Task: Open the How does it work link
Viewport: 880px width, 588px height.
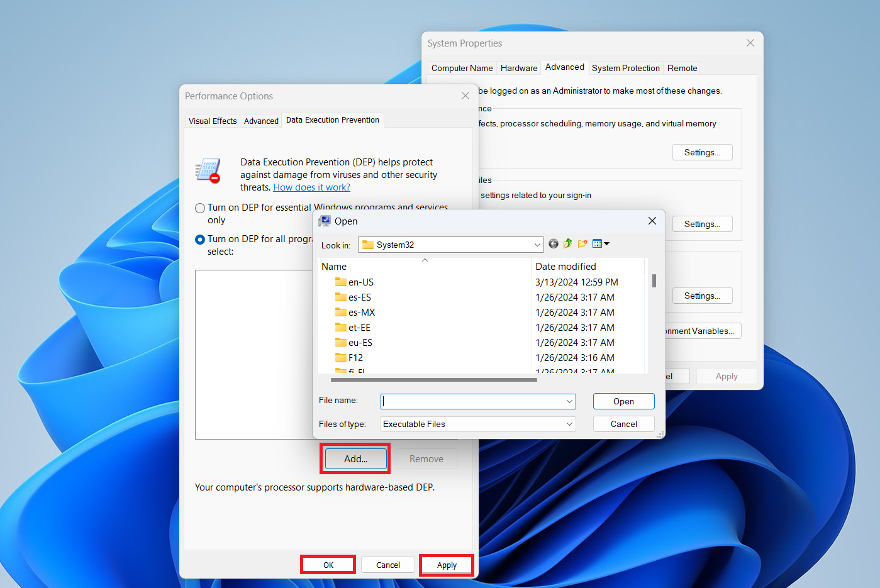Action: coord(311,187)
